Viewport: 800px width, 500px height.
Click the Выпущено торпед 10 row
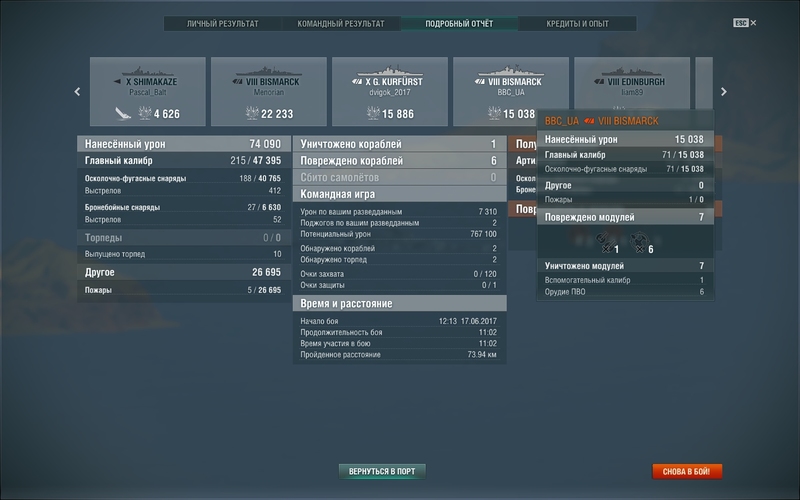pyautogui.click(x=184, y=254)
